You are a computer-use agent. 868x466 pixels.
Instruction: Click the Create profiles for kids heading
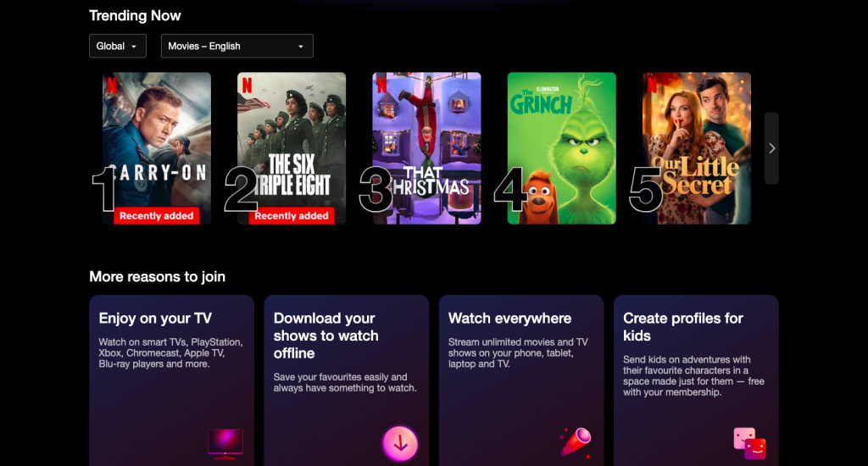pyautogui.click(x=683, y=326)
